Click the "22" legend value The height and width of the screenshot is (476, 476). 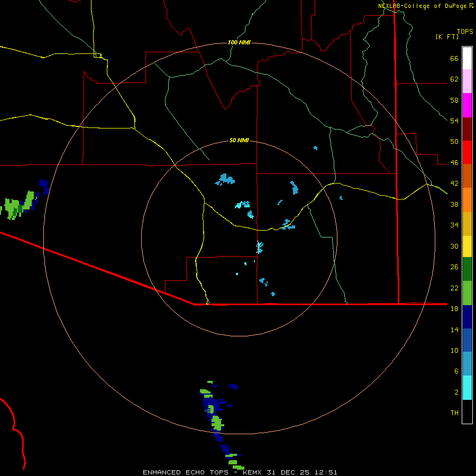[x=454, y=288]
